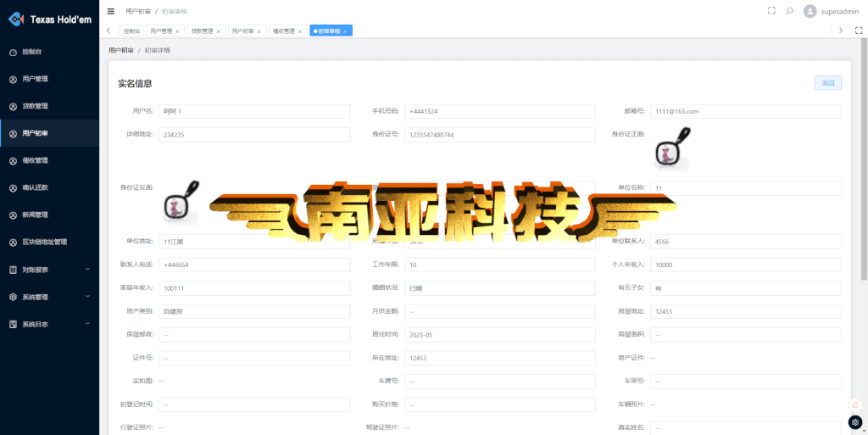Click the 身份证号 field

pyautogui.click(x=500, y=135)
